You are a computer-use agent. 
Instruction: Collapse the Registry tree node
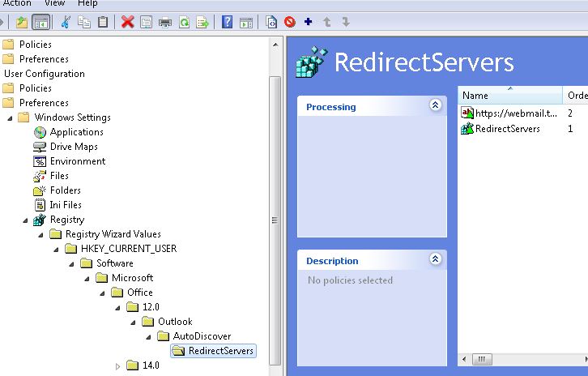[25, 220]
